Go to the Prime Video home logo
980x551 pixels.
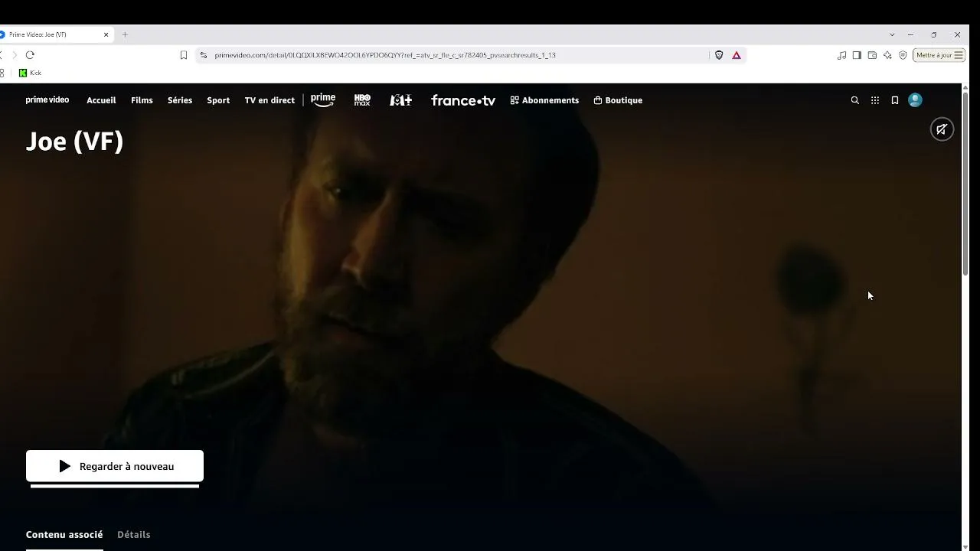47,100
